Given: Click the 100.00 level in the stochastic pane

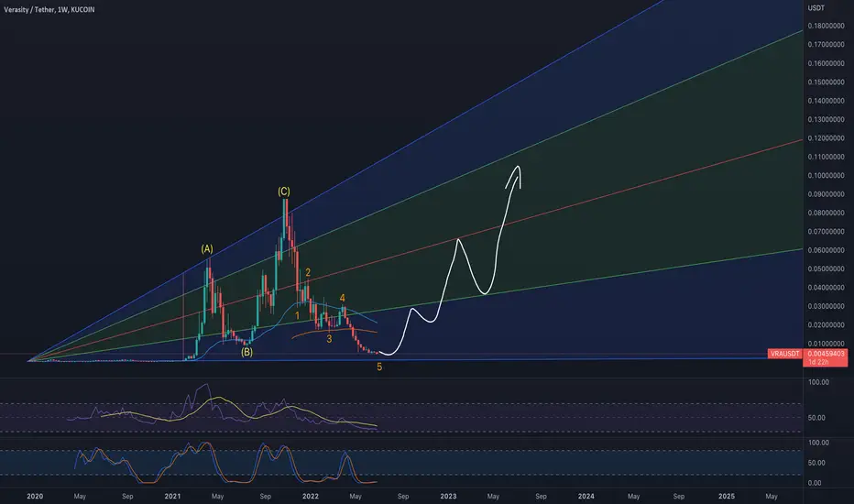Looking at the screenshot, I should click(818, 443).
